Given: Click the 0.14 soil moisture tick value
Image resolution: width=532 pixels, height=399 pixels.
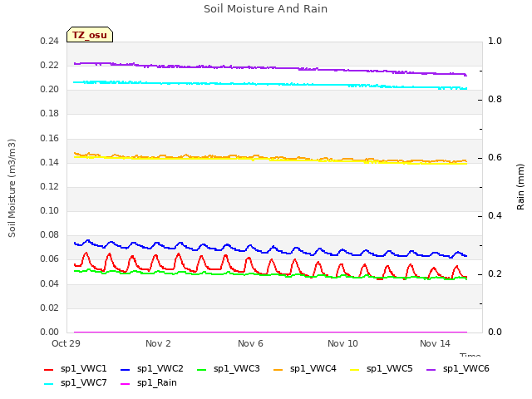Looking at the screenshot, I should 50,162.
